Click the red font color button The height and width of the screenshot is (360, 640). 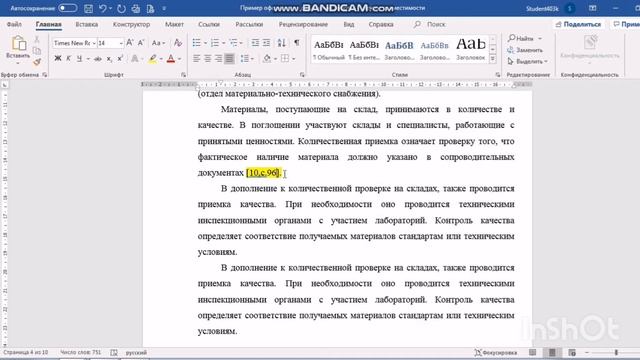[x=171, y=59]
